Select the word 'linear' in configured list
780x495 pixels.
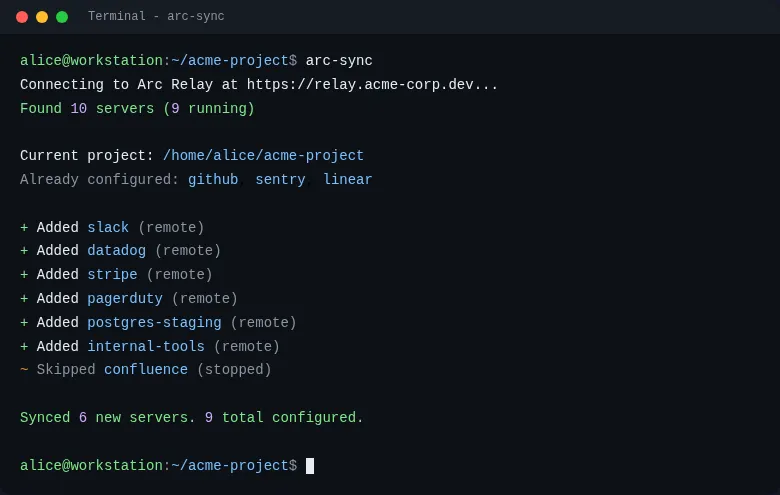[347, 180]
